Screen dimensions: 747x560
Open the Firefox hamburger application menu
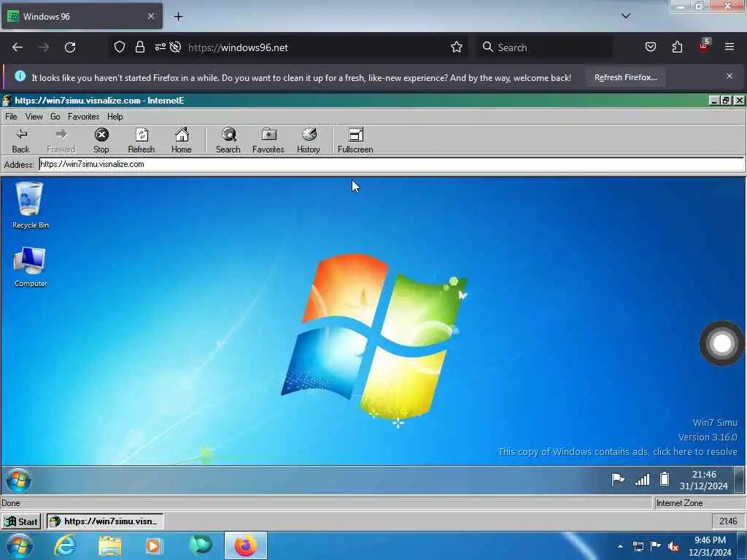pos(729,47)
